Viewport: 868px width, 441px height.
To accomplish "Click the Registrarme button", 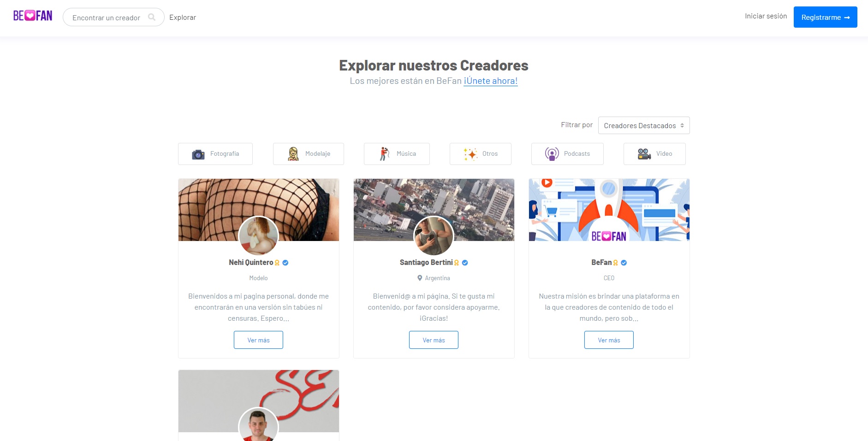I will tap(825, 17).
